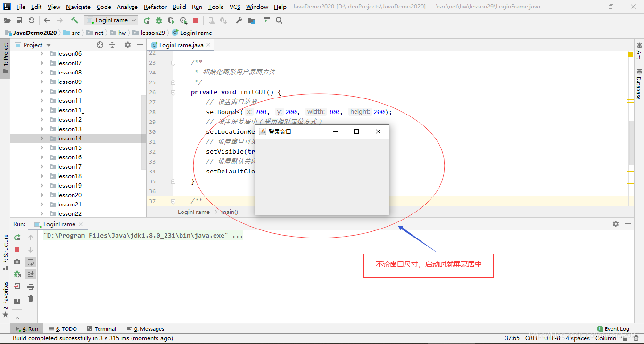Click the Project tree vertical scrollbar
Image resolution: width=644 pixels, height=344 pixels.
pos(144,132)
